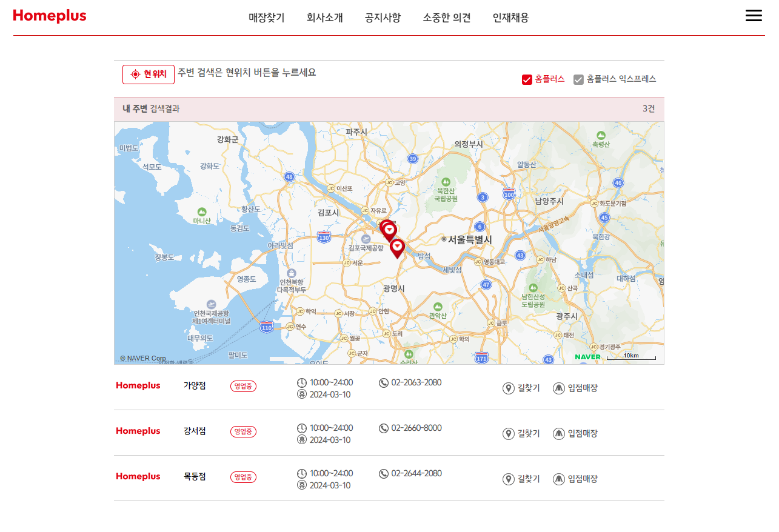Image resolution: width=779 pixels, height=532 pixels.
Task: Click the holiday 休 icon in 목동점 row
Action: tap(302, 485)
